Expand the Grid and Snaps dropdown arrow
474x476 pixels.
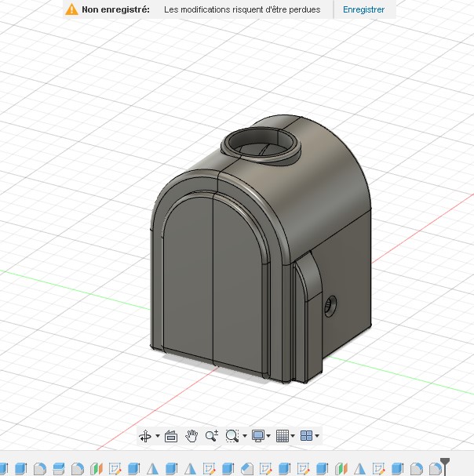pyautogui.click(x=293, y=436)
